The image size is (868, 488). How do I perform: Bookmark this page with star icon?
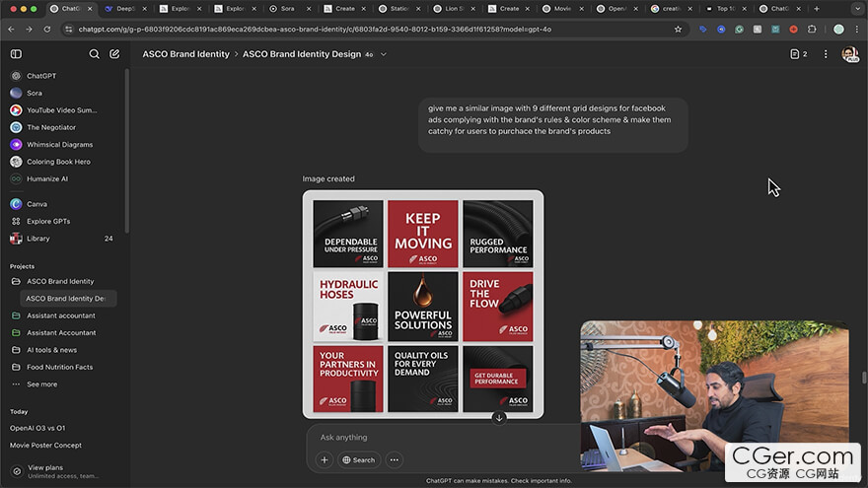(x=678, y=30)
